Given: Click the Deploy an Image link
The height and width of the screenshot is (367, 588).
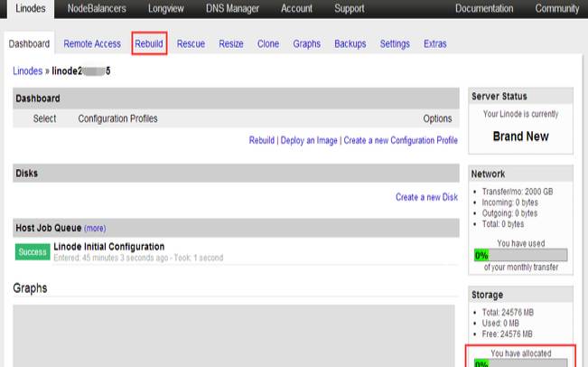Looking at the screenshot, I should (310, 140).
